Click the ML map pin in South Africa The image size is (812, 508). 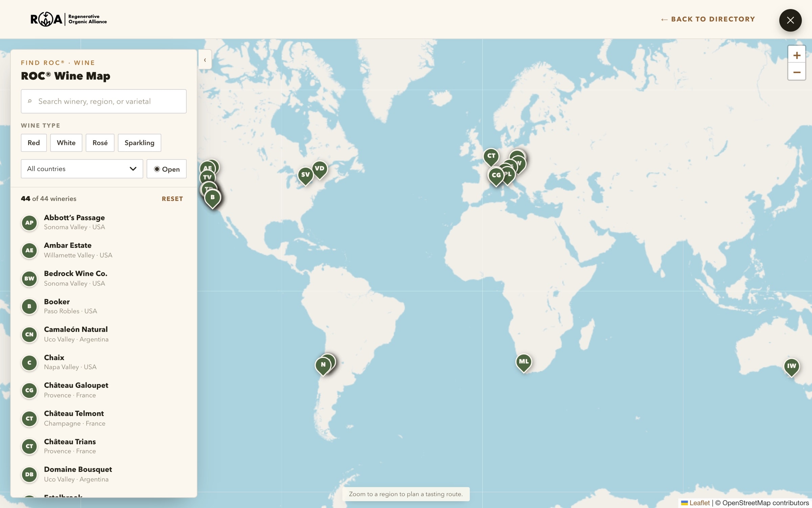click(x=523, y=362)
